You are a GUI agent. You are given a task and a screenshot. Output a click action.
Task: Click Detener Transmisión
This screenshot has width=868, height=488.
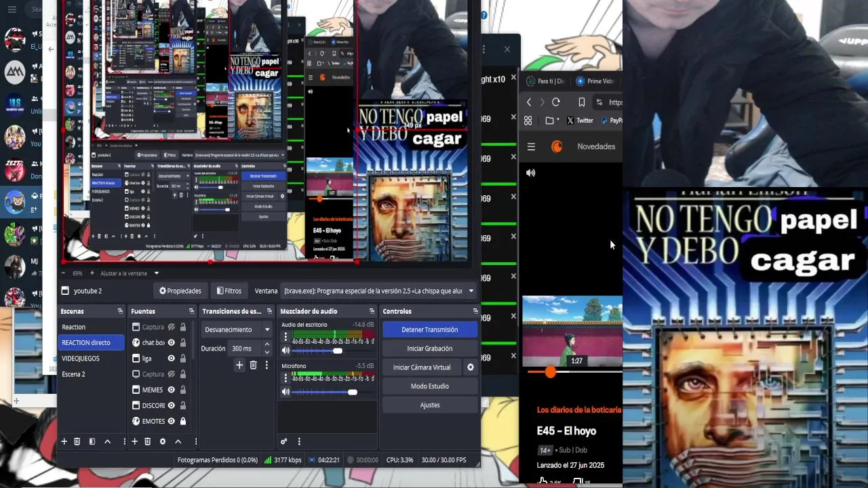pos(430,329)
